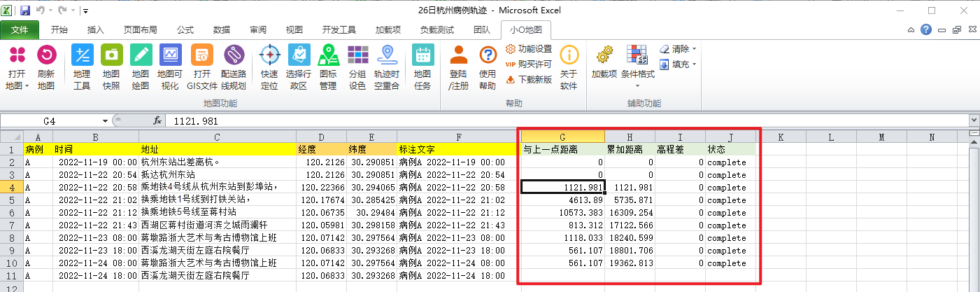The height and width of the screenshot is (292, 980).
Task: Save the workbook with quick-access Save icon
Action: 25,11
